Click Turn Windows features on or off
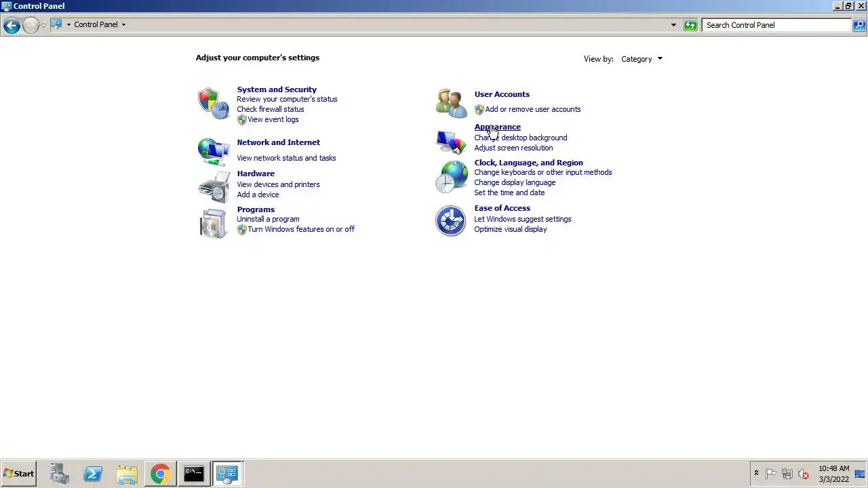868x488 pixels. (301, 229)
